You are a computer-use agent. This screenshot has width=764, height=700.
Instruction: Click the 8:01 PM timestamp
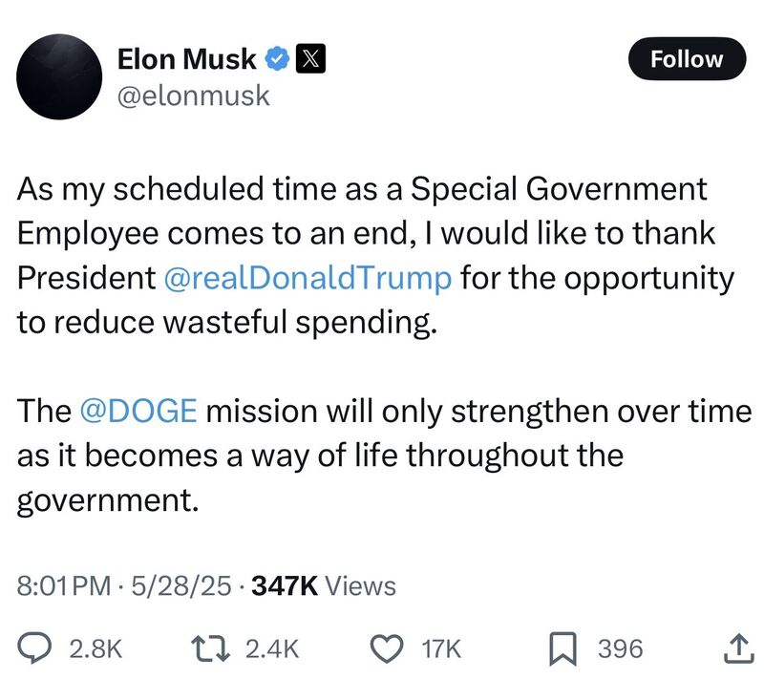pyautogui.click(x=63, y=584)
